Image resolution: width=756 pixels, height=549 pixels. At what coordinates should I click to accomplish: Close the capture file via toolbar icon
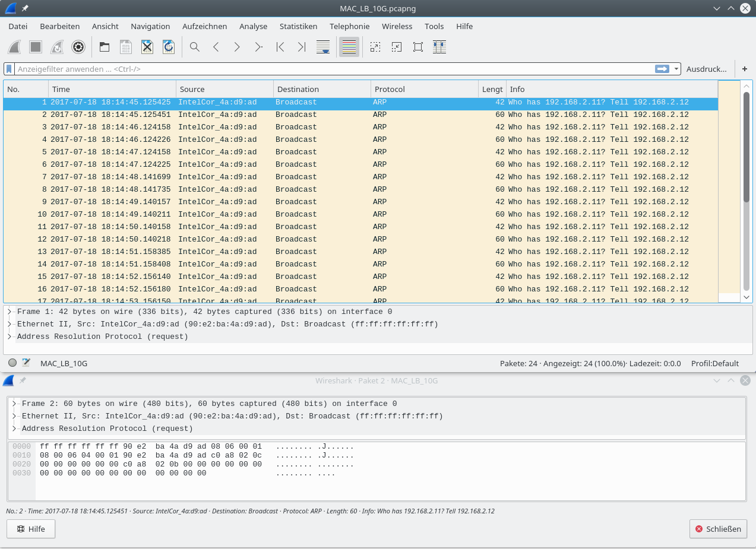click(147, 47)
